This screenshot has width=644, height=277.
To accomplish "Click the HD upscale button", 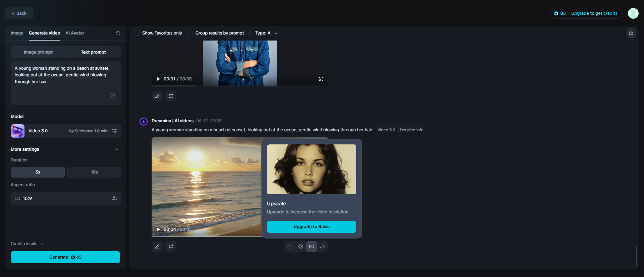I will [x=312, y=247].
